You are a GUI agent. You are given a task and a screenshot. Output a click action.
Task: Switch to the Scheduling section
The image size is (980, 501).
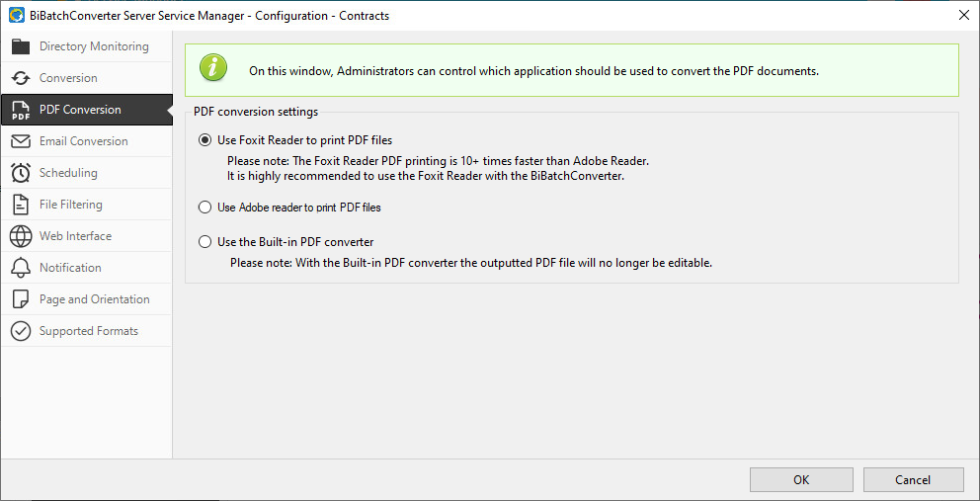68,173
